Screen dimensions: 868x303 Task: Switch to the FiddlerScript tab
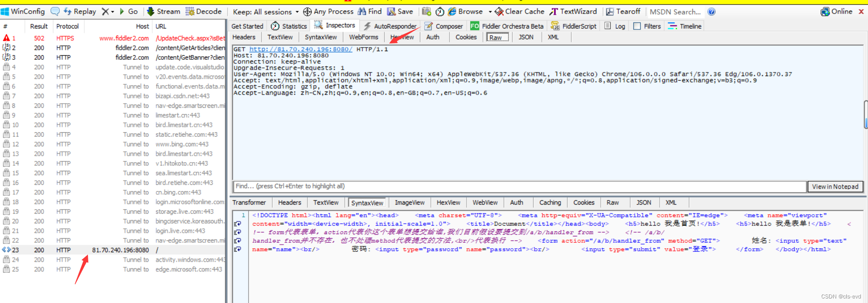pyautogui.click(x=574, y=26)
